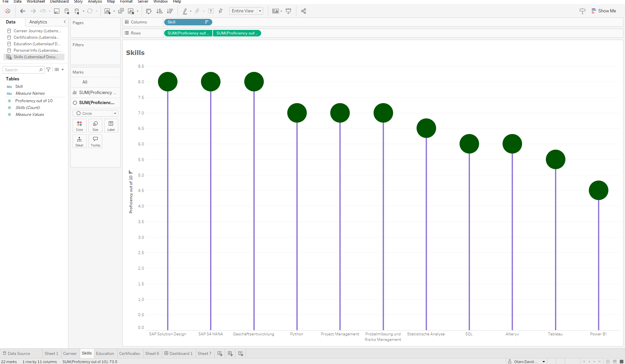Open dropdown arrow beside clear sheet icon
This screenshot has width=625, height=364.
click(137, 11)
